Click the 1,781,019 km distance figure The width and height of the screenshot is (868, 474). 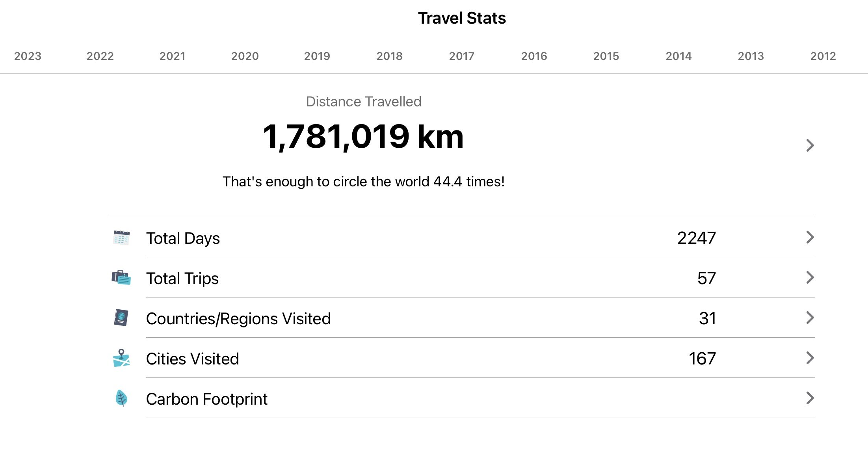point(363,137)
